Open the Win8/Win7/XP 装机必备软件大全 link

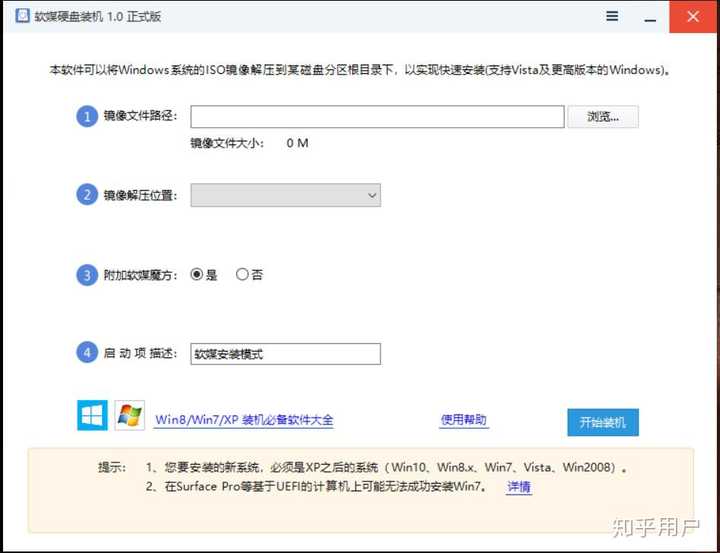(x=244, y=420)
